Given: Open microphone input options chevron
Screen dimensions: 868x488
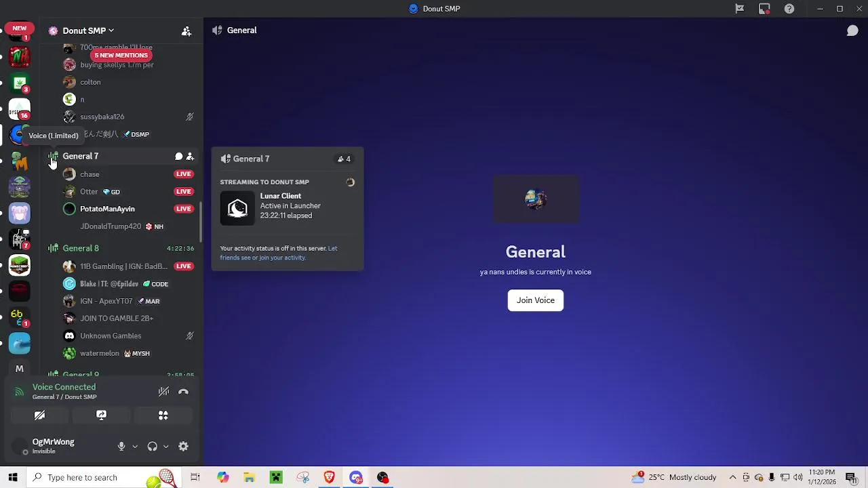Looking at the screenshot, I should point(135,447).
